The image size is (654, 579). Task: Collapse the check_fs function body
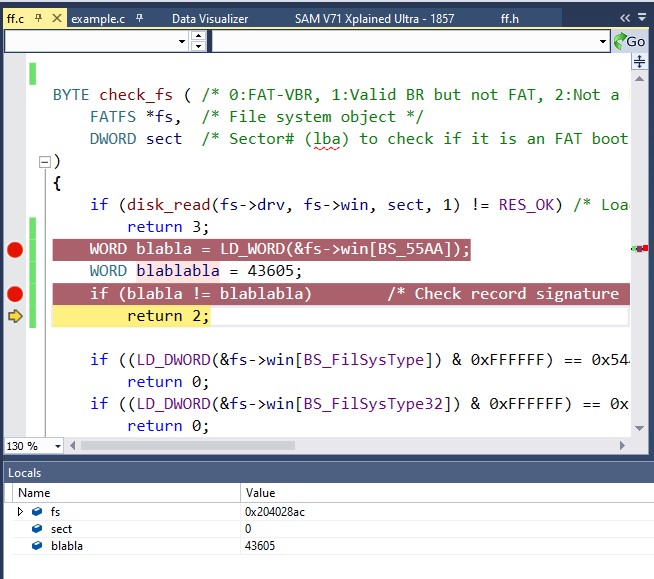43,161
